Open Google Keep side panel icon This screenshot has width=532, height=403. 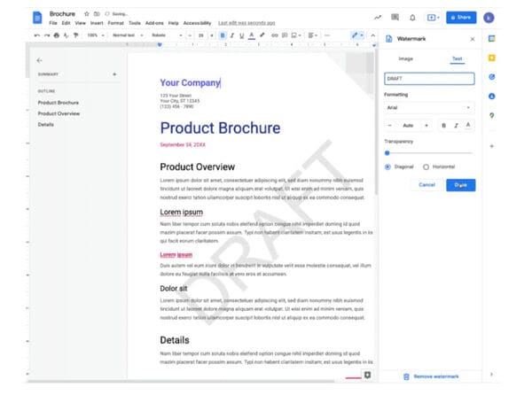491,58
